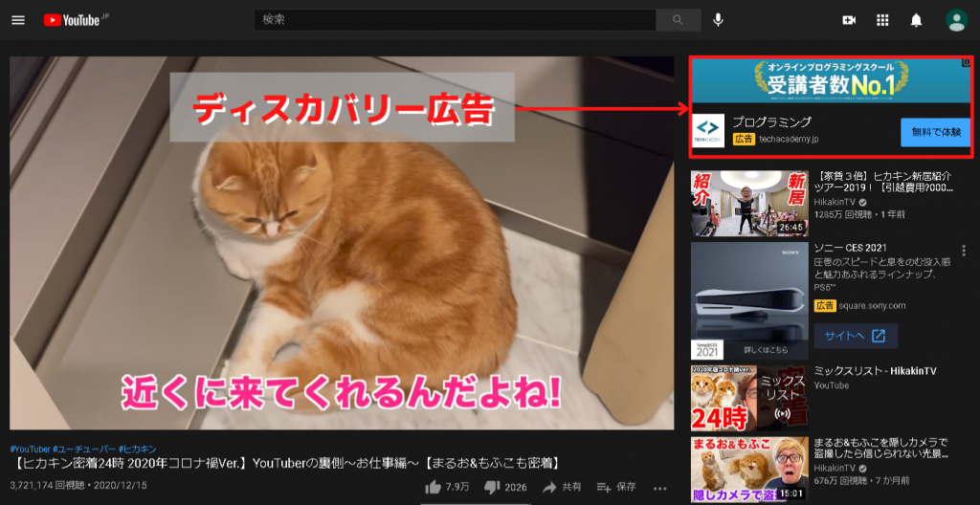Open the ミックスリスト - HikakinTV title
Screen dimensions: 980x505
click(875, 371)
